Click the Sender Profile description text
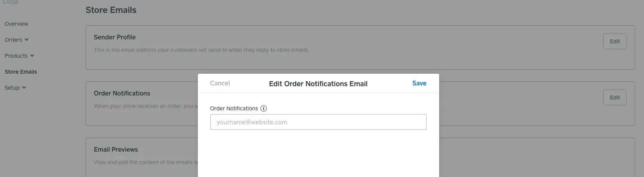 click(x=201, y=50)
